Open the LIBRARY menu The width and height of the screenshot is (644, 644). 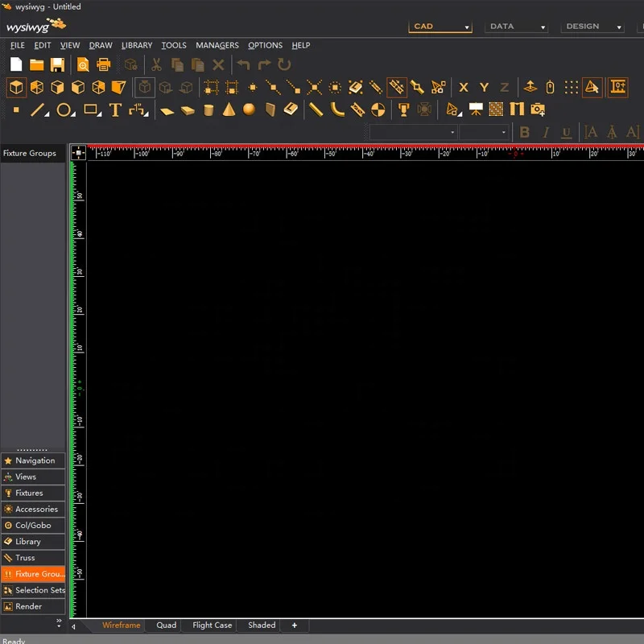137,46
